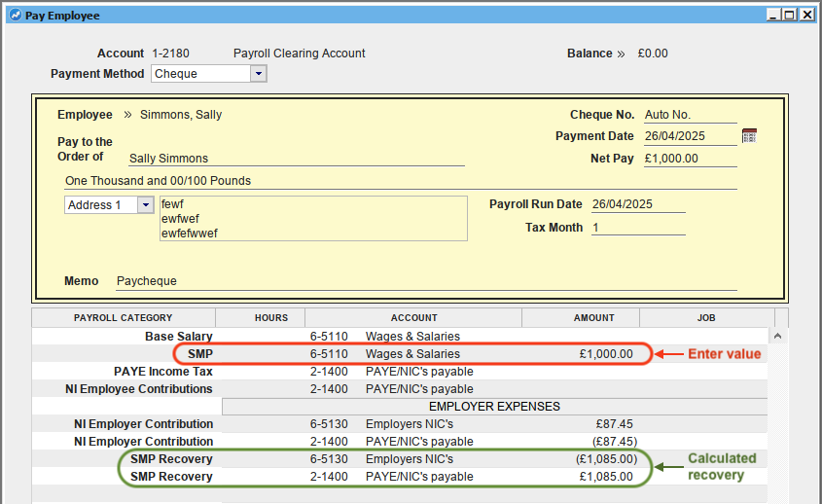Click the Payroll Run Date field
This screenshot has height=504, width=822.
638,204
